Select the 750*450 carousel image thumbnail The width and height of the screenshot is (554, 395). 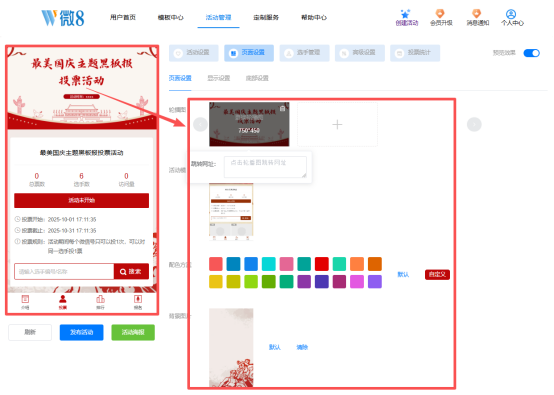click(x=249, y=124)
